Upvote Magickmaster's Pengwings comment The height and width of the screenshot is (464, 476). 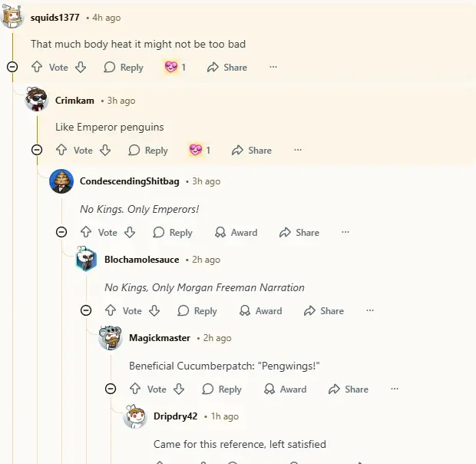coord(135,389)
